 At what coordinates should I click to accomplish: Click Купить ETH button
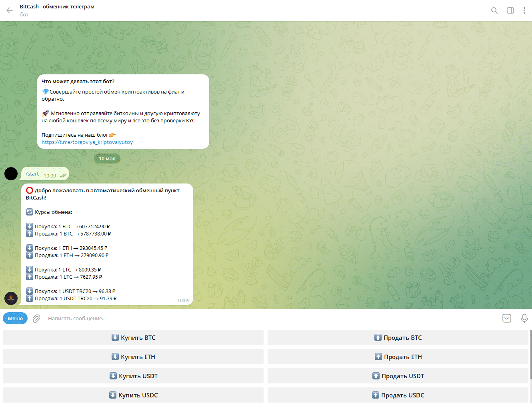tap(133, 357)
